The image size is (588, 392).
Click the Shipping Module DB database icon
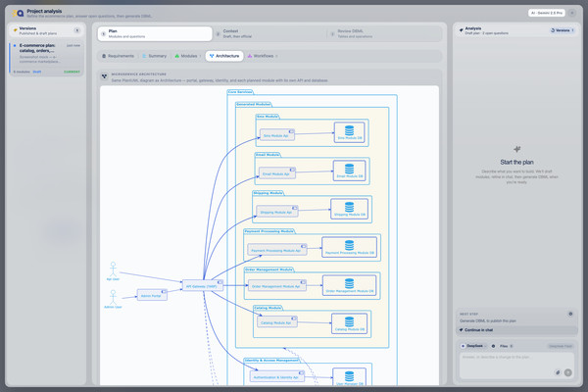(350, 209)
